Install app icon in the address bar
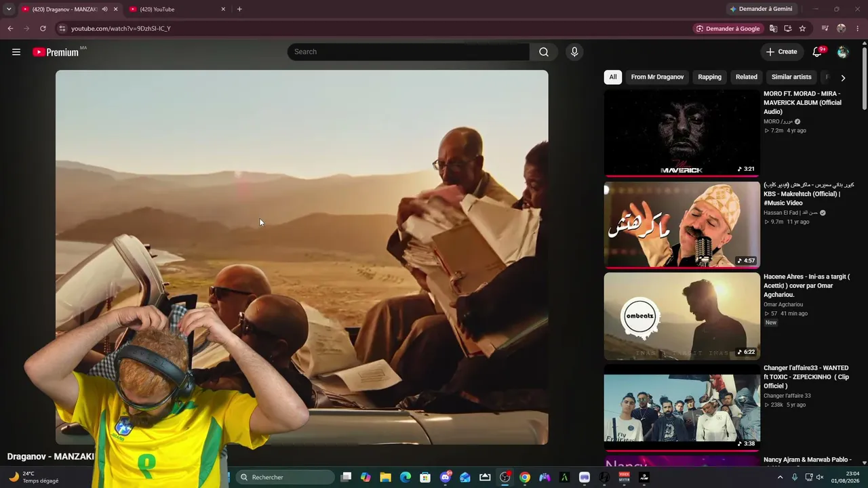The image size is (868, 488). 788,28
